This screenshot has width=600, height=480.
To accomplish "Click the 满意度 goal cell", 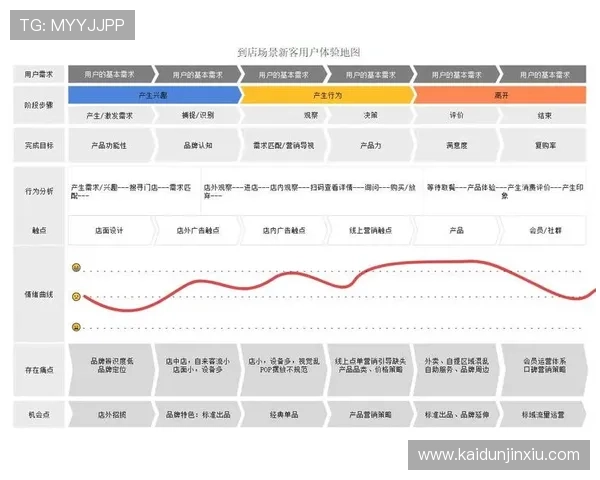I will tap(457, 145).
